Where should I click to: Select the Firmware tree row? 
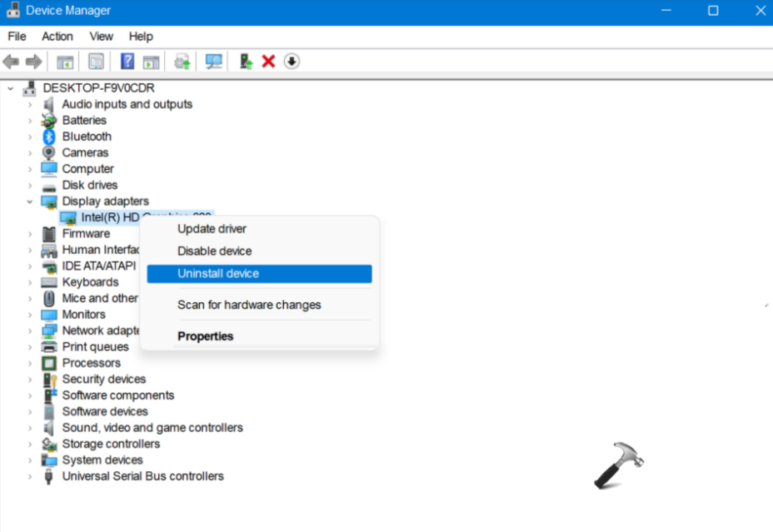pos(87,233)
